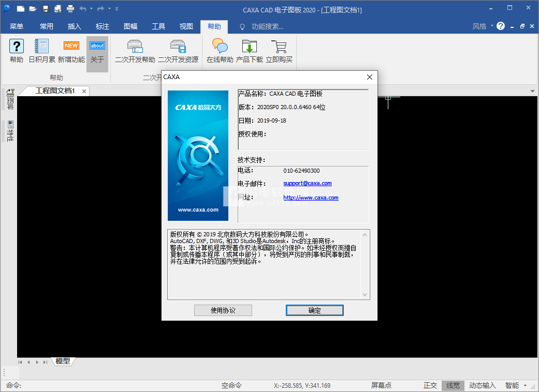Screen dimensions: 539x392
Task: Open the 风格 style dropdown
Action: 482,26
